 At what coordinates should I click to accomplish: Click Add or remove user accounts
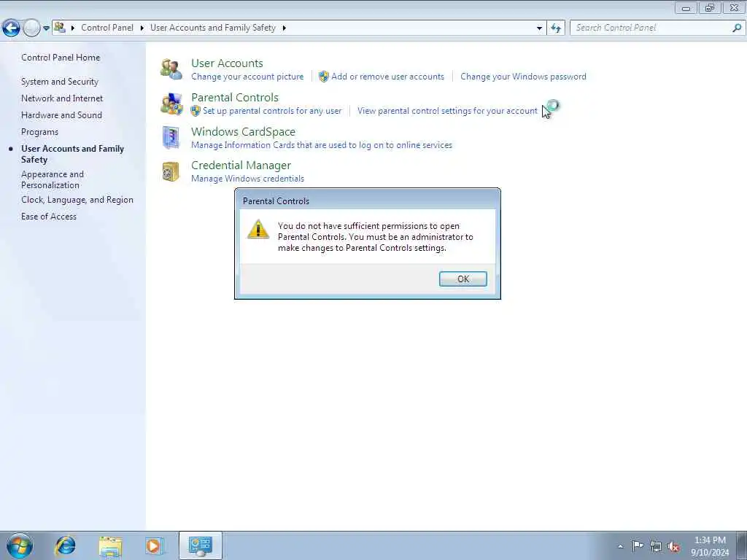pyautogui.click(x=388, y=77)
